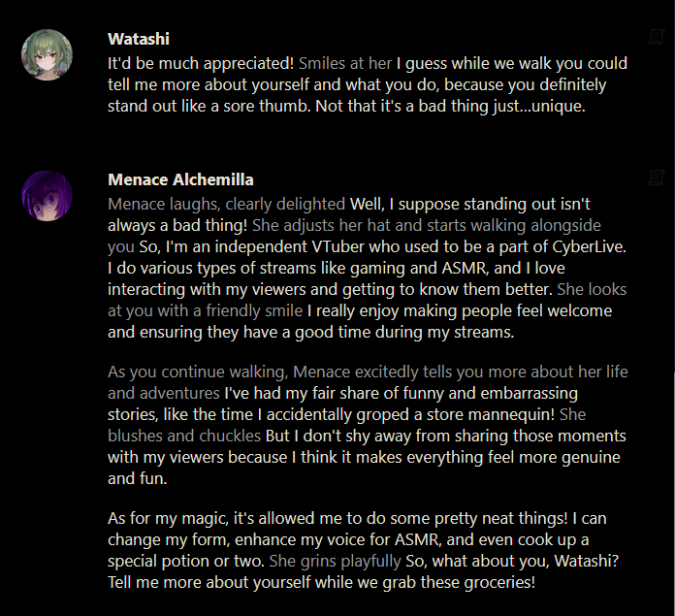This screenshot has width=675, height=616.
Task: Click the italic text "Menace laughs, clearly delighted"
Action: pos(226,205)
